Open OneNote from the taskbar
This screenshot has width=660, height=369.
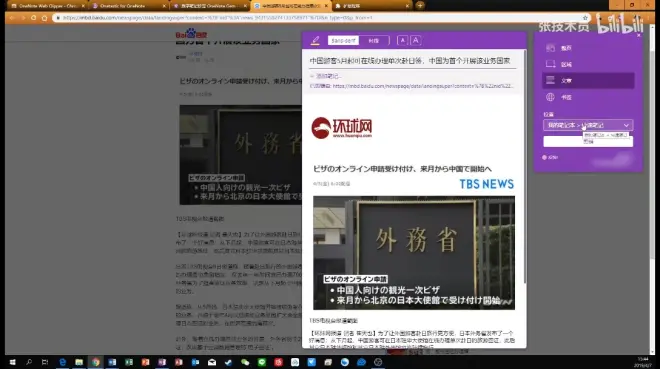[x=162, y=362]
